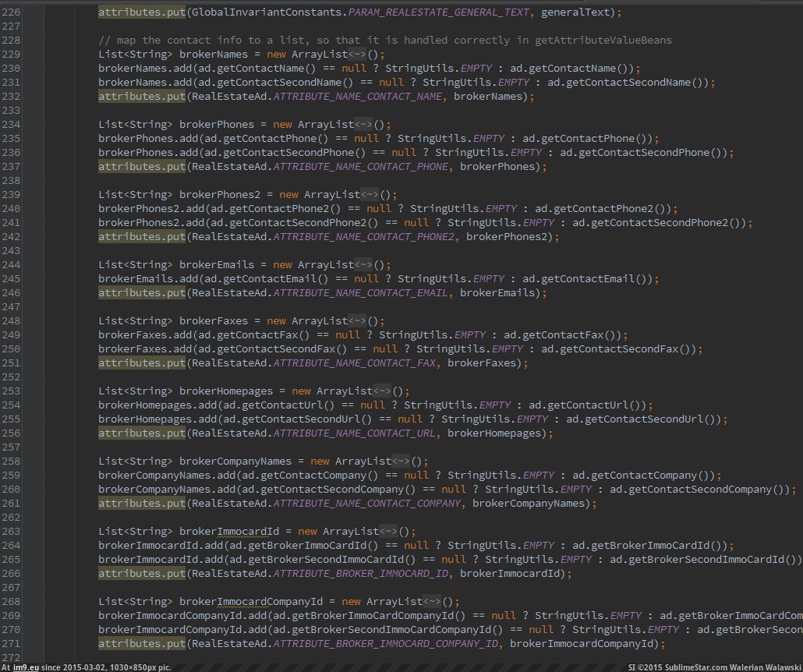Expand folded diamond in brokerImmocardCompanyId declaration
This screenshot has height=672, width=803.
431,602
